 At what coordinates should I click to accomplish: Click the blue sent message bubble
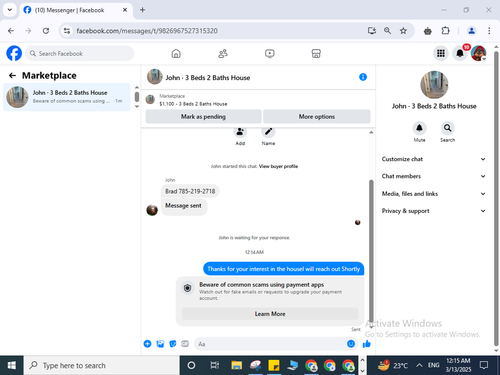284,269
